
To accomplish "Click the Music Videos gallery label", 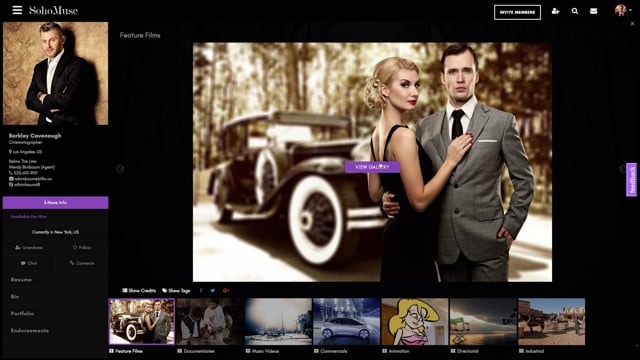I will point(262,351).
